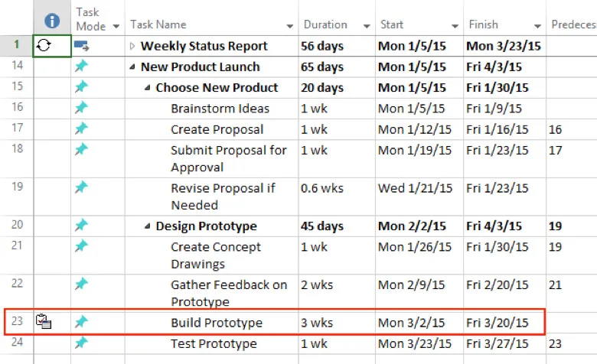Click the pin icon for Test Prototype row
597x364 pixels.
[81, 343]
